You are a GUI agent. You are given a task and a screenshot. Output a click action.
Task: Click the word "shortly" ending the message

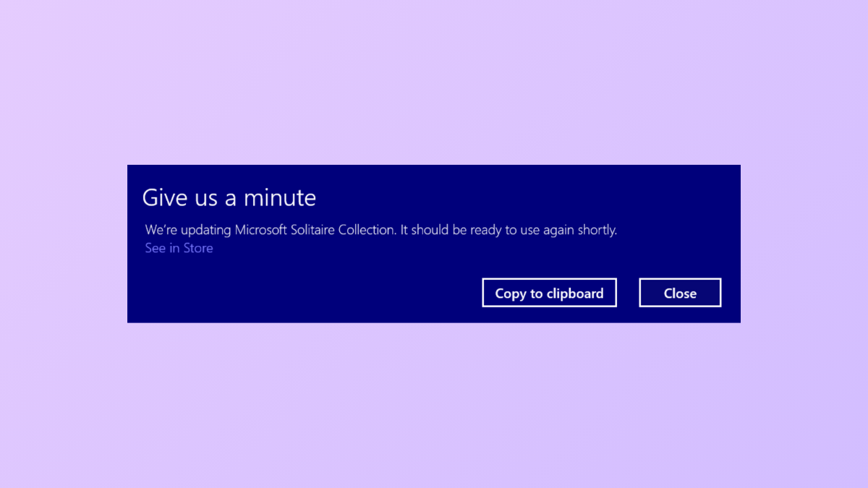tap(595, 230)
